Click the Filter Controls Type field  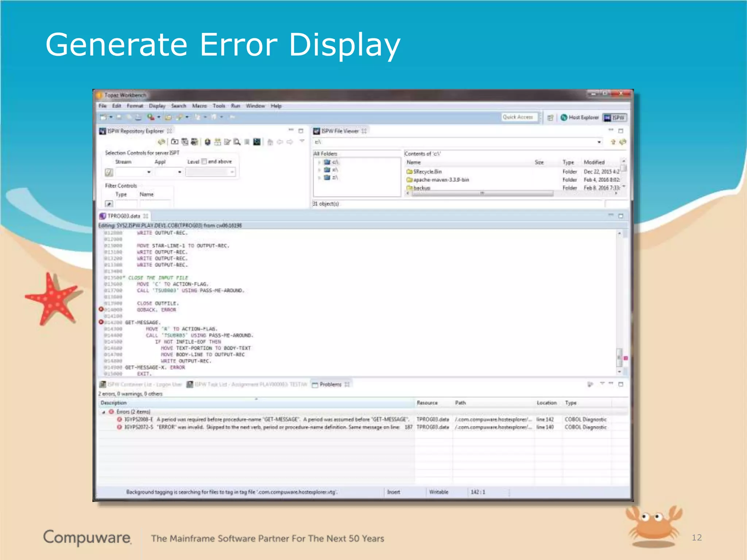126,204
